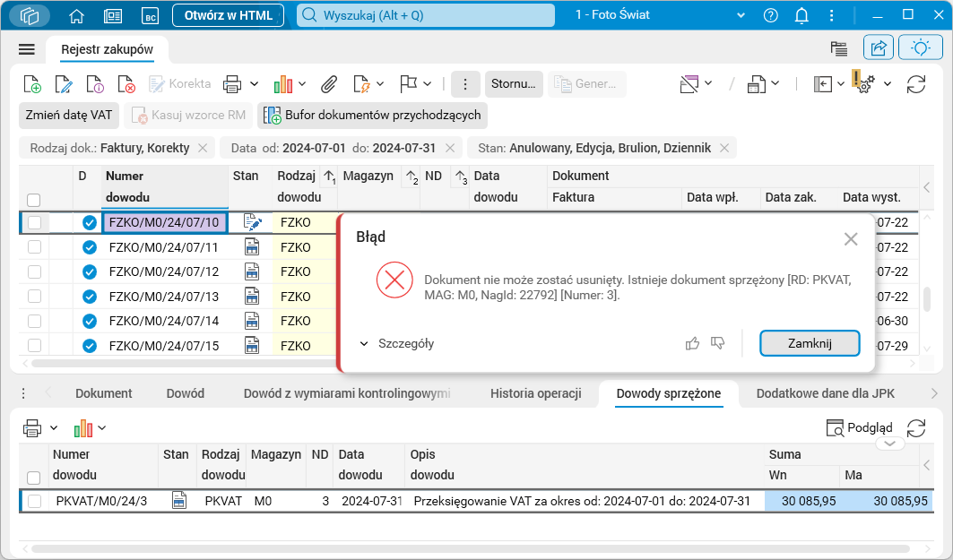This screenshot has width=953, height=560.
Task: Click the BC icon in title bar
Action: (150, 16)
